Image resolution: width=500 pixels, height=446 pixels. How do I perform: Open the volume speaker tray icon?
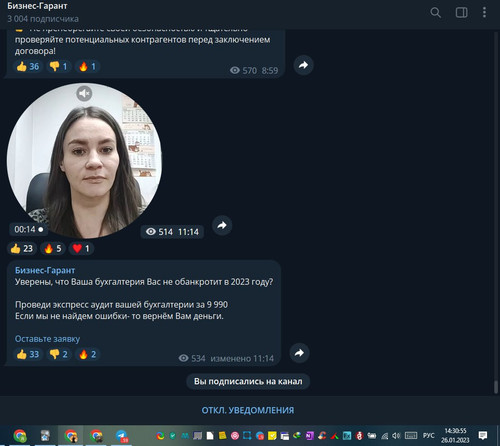pyautogui.click(x=396, y=436)
